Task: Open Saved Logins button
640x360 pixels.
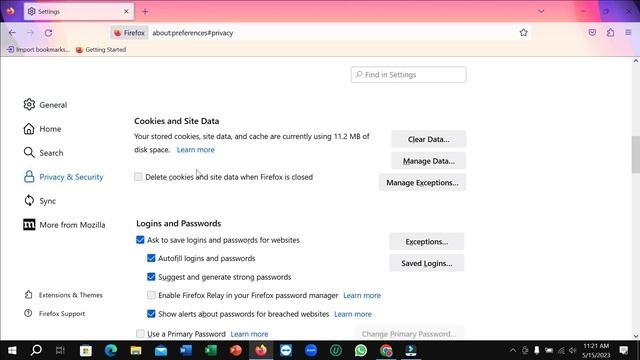Action: point(427,263)
